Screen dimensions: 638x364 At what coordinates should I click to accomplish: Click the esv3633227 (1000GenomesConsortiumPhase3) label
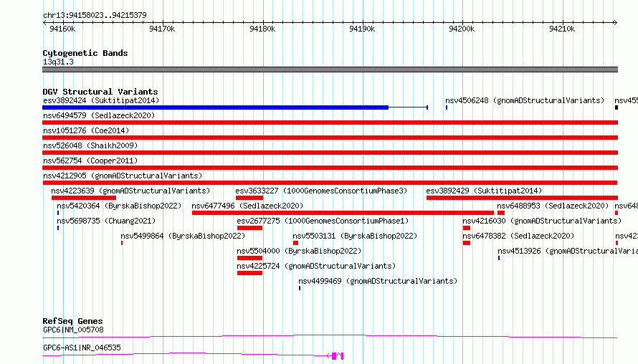[321, 191]
